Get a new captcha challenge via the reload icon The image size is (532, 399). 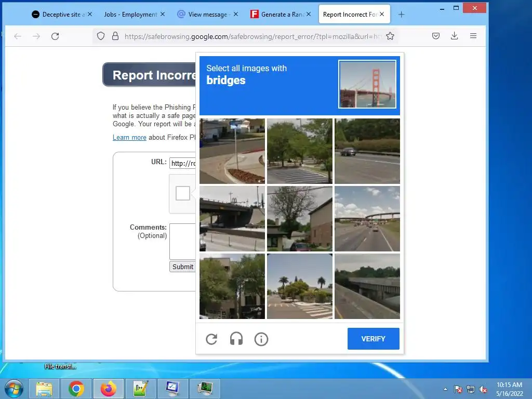coord(211,339)
